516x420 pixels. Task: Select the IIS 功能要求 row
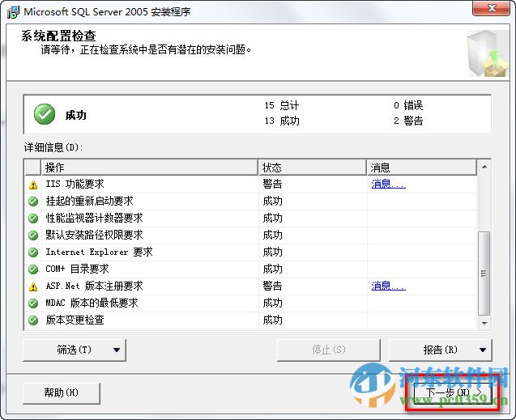[x=251, y=184]
